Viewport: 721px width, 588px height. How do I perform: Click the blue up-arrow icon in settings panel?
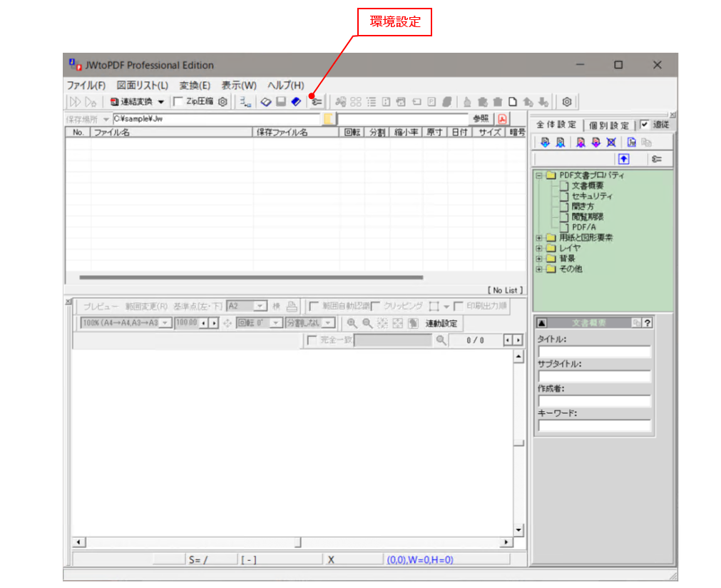624,159
